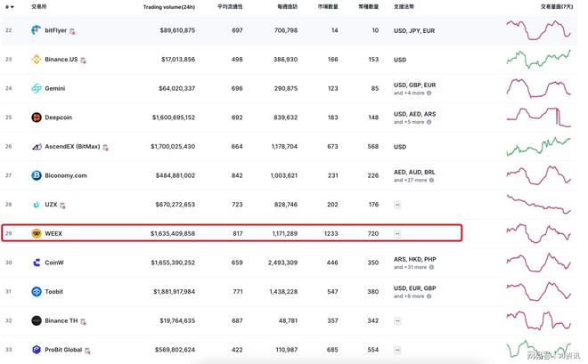
Task: Open the Biconomy.com logo icon
Action: 37,175
